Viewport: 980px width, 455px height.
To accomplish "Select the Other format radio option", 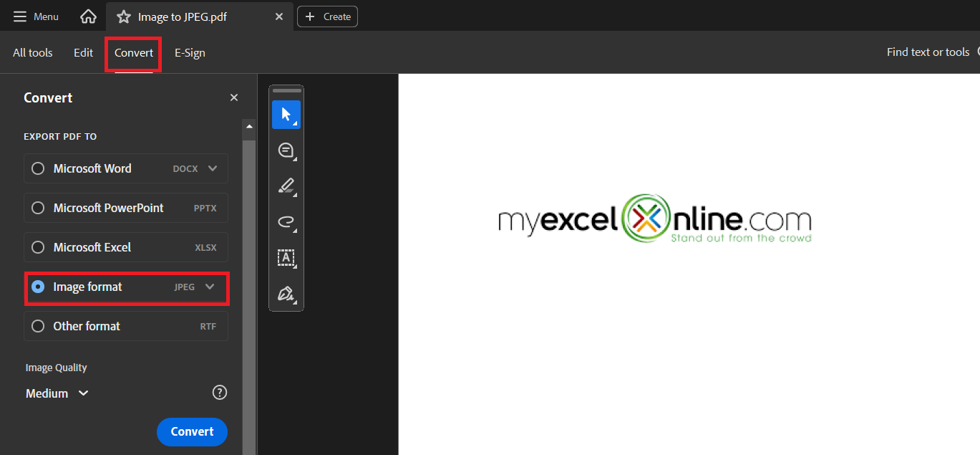I will 38,326.
